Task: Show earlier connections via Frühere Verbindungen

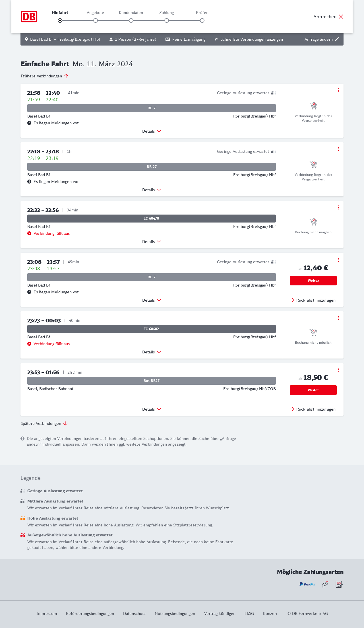Action: click(45, 76)
